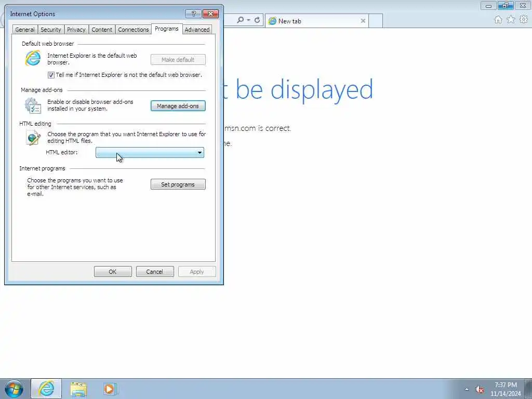Screen dimensions: 532x399
Task: Open the clock showing 7:37 PM
Action: (x=506, y=389)
